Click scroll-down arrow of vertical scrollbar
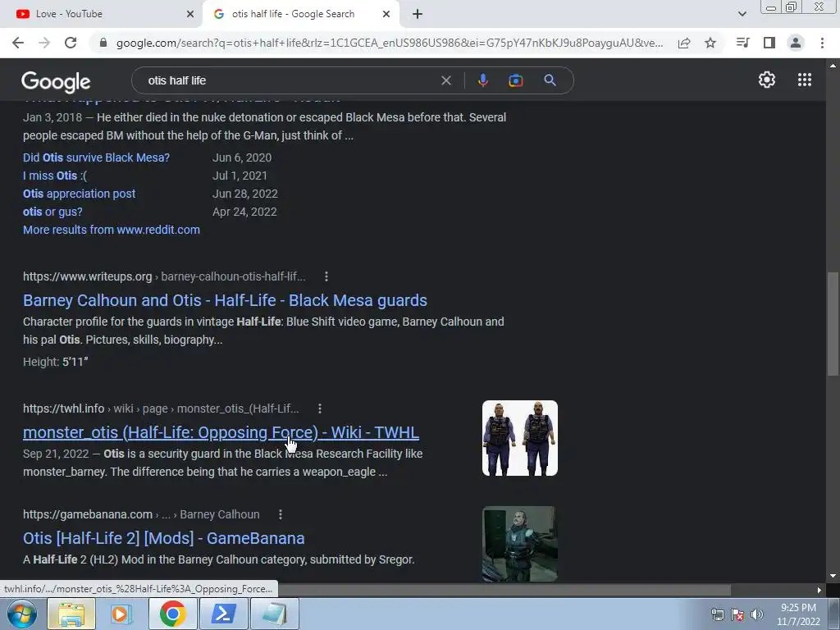This screenshot has height=630, width=840. coord(833,577)
